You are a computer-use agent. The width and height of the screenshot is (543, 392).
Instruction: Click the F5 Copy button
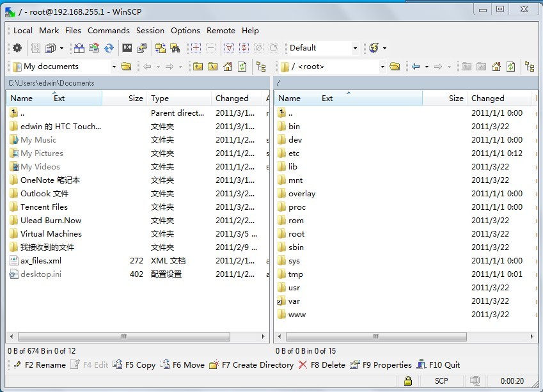click(x=134, y=365)
